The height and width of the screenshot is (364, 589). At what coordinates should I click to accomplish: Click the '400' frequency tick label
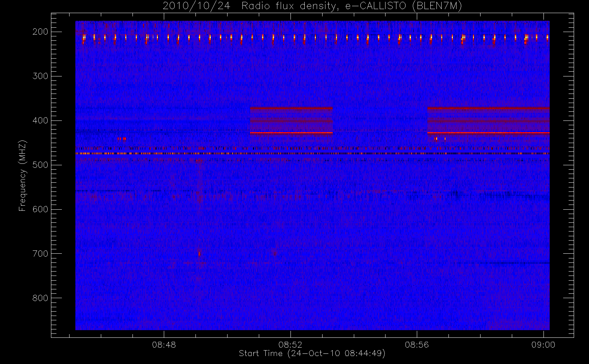(x=40, y=120)
